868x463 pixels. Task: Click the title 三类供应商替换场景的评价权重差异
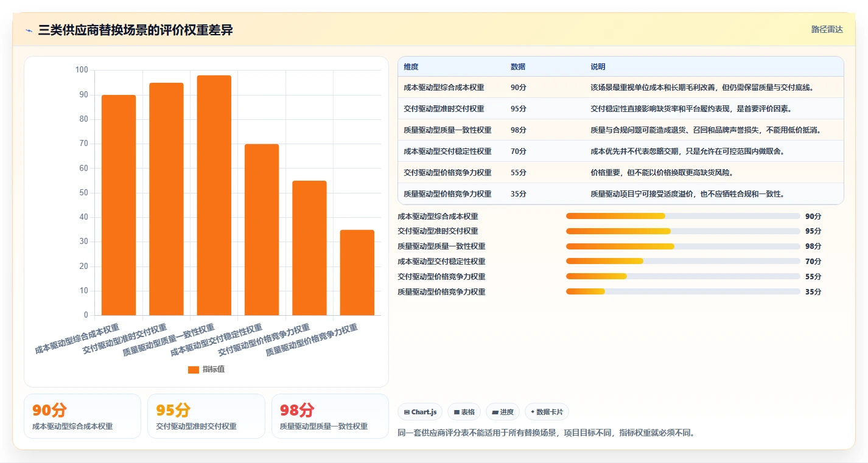coord(135,30)
